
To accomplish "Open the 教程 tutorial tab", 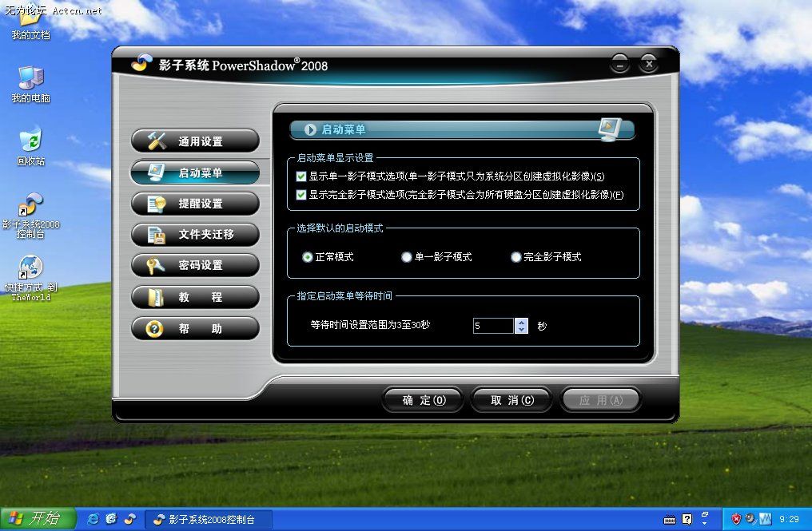I will point(195,297).
